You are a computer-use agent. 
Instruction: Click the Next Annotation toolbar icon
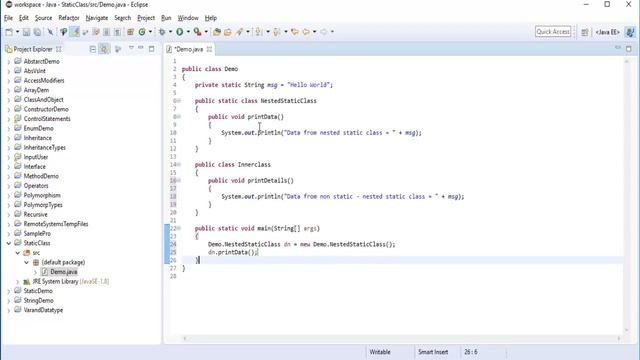click(259, 32)
